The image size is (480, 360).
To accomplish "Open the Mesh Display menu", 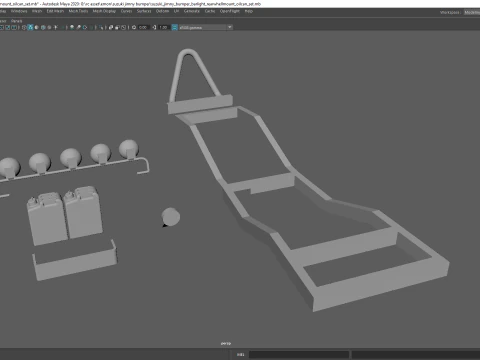I will tap(104, 11).
